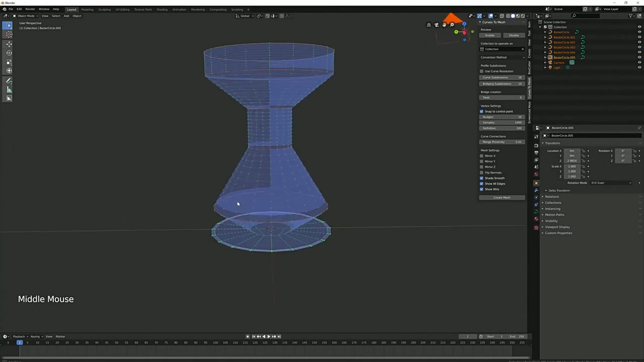
Task: Open the Conversion Method dropdown
Action: coord(502,57)
